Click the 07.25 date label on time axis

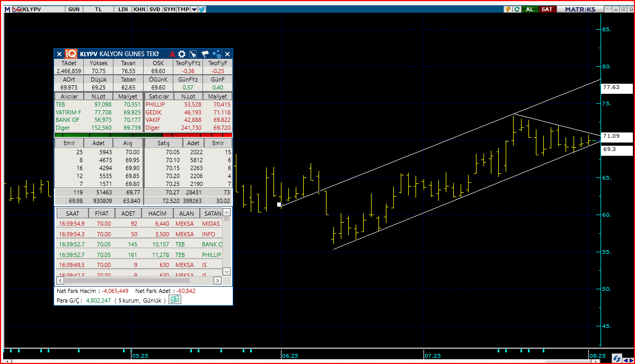[433, 356]
